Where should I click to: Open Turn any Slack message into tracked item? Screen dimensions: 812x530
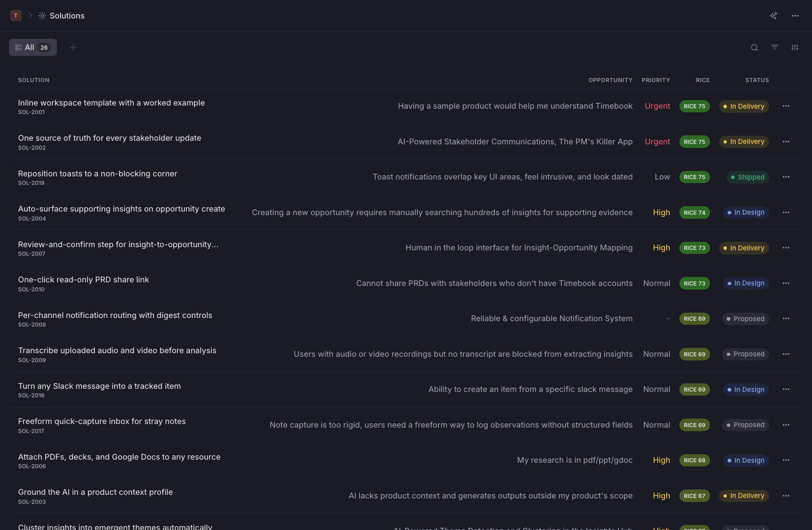pyautogui.click(x=99, y=386)
